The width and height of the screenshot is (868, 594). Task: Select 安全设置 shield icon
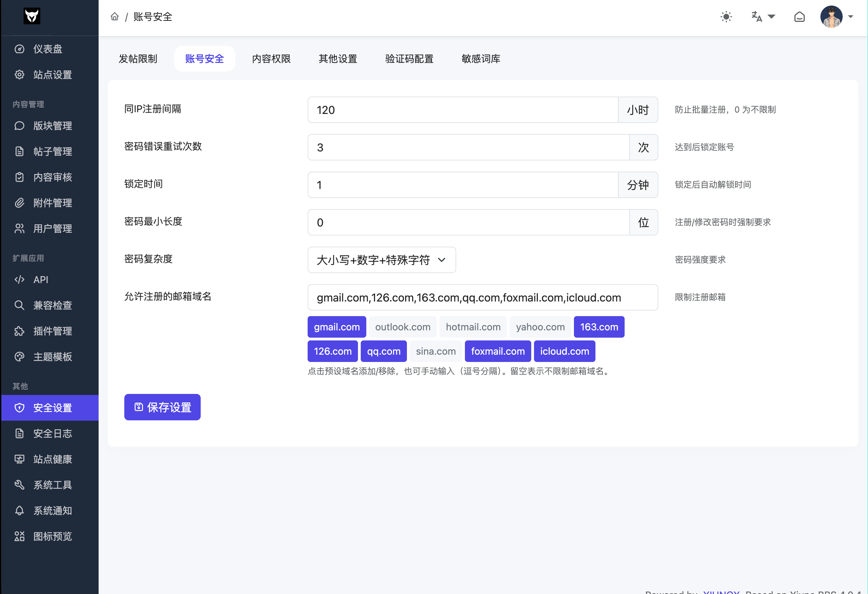coord(19,407)
